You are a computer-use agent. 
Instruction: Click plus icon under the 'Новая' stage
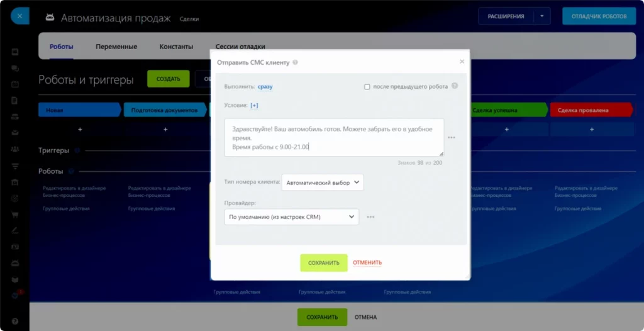80,129
